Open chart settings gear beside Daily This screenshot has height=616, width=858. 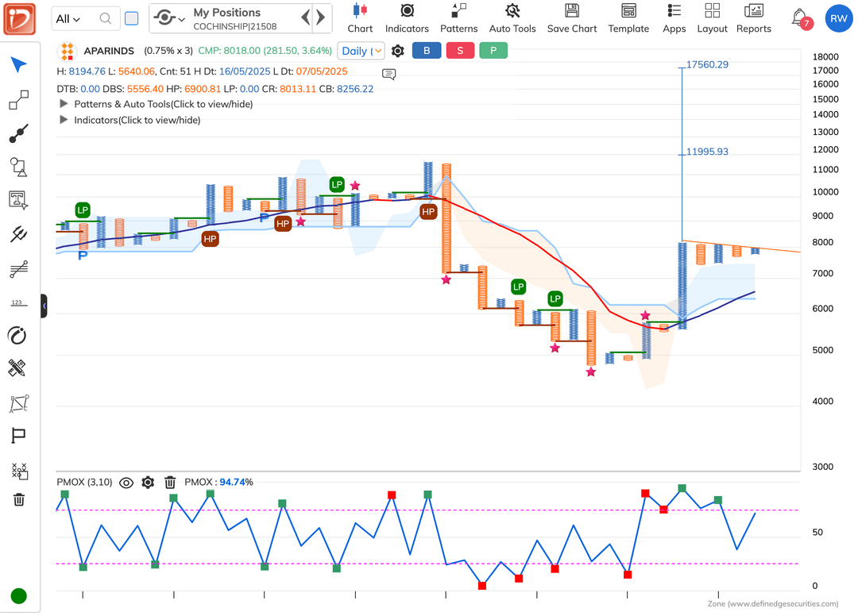pos(398,51)
